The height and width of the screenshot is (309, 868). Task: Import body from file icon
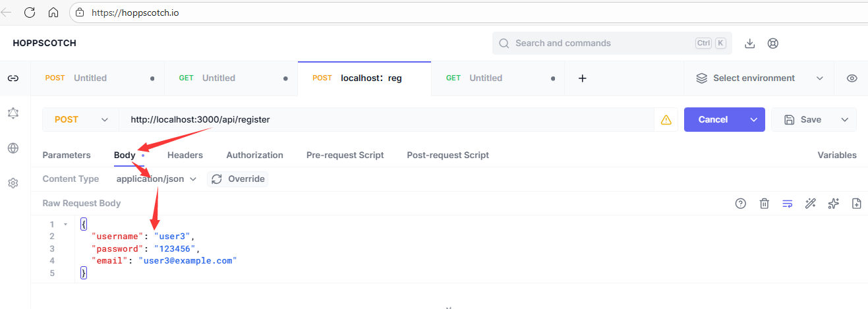(x=857, y=204)
